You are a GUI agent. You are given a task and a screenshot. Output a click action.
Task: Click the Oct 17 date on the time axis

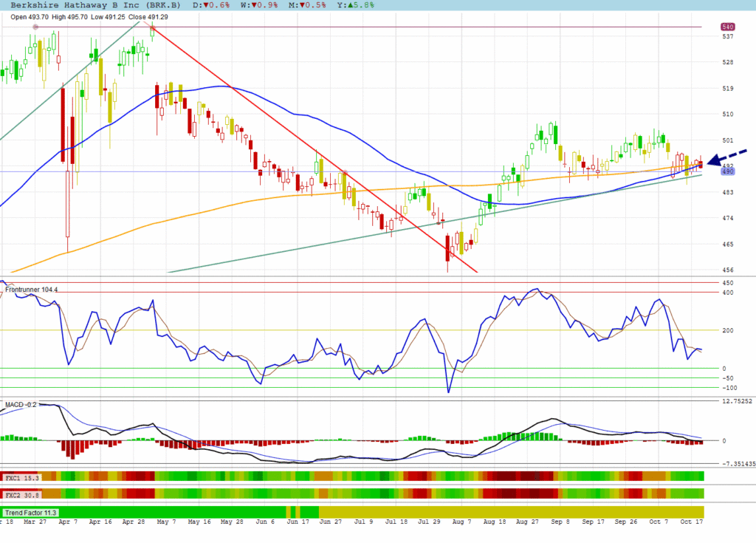[689, 522]
